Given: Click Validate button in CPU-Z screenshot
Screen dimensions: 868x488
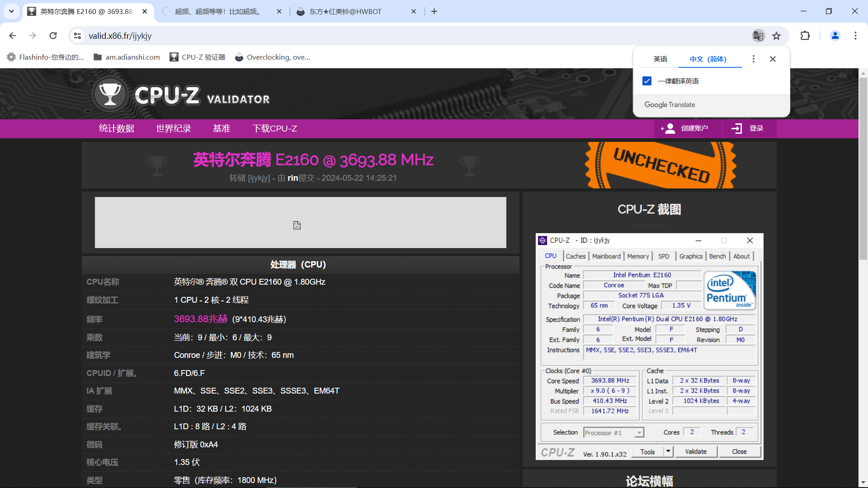Looking at the screenshot, I should pos(696,452).
